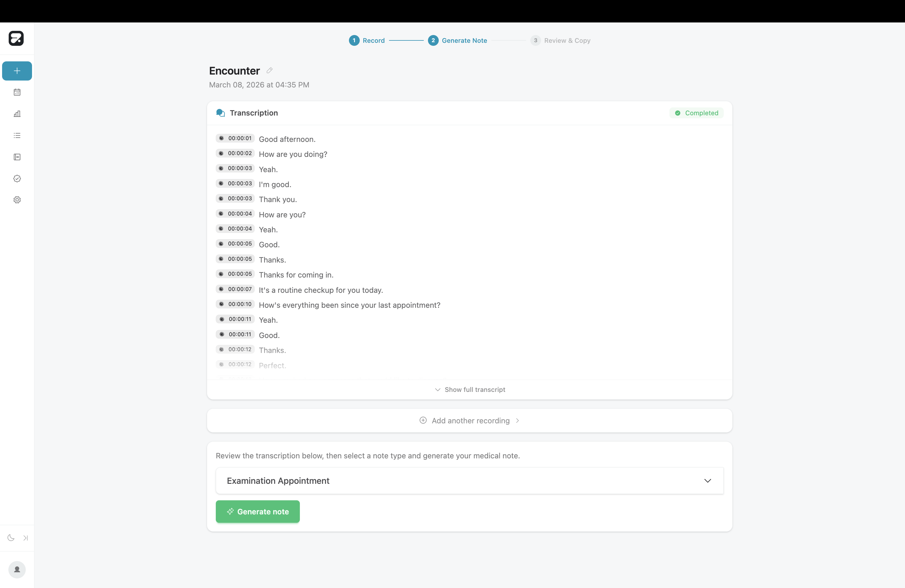The image size is (905, 588).
Task: Jump to timestamp 00:00:10 in transcript
Action: (235, 304)
